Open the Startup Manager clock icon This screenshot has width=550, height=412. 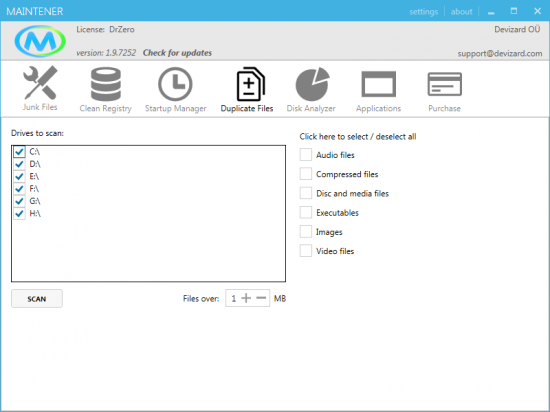tap(175, 84)
